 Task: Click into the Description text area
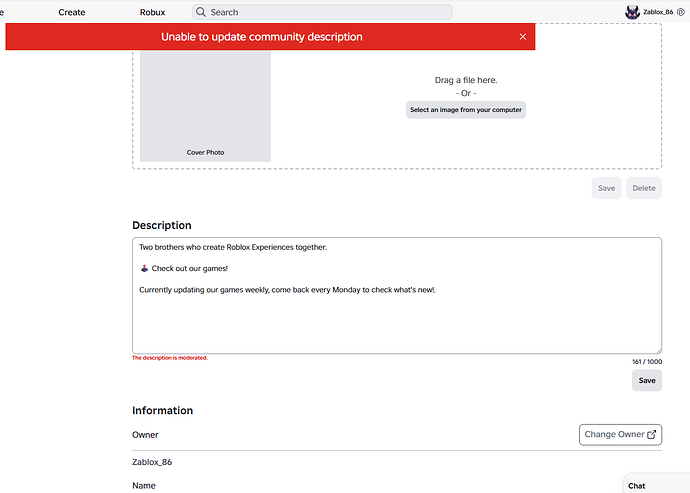click(x=397, y=295)
